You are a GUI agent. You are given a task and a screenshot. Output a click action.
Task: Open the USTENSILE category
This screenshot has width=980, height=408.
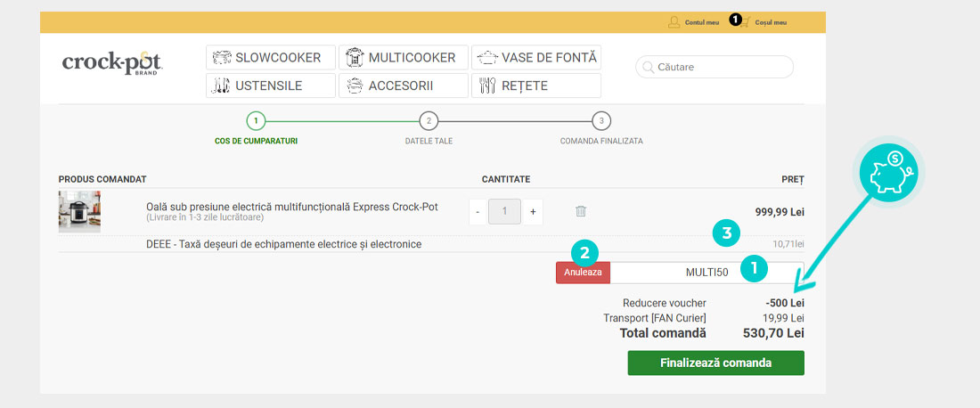(x=271, y=86)
